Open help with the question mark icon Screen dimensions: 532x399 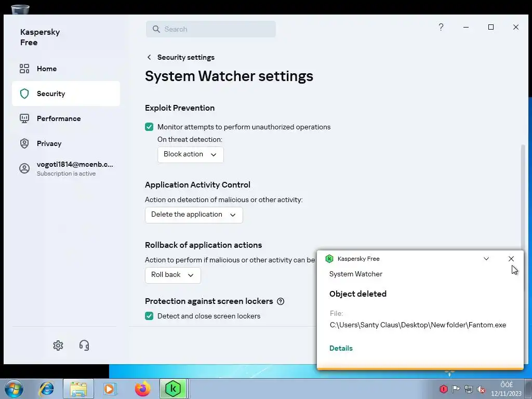coord(441,27)
